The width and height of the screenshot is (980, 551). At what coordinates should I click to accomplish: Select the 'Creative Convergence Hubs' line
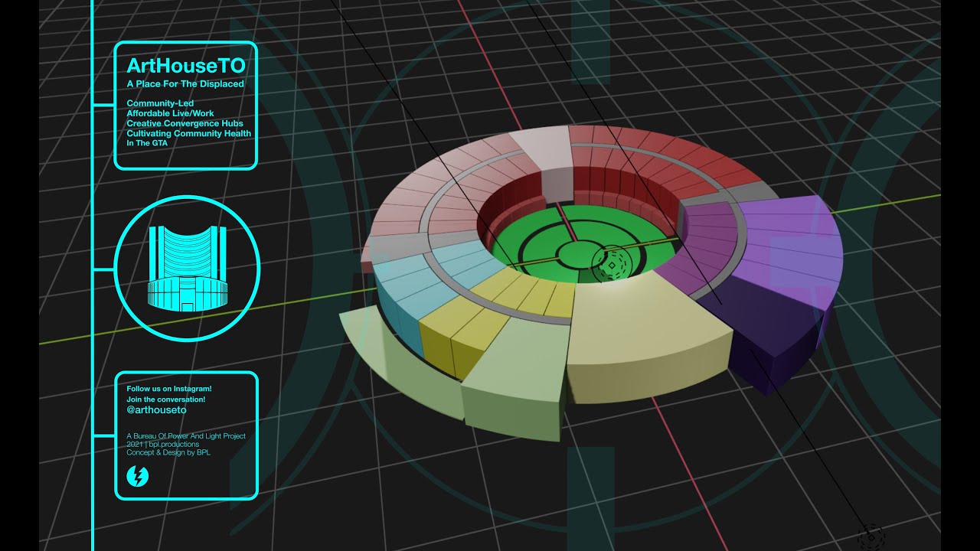[x=187, y=123]
